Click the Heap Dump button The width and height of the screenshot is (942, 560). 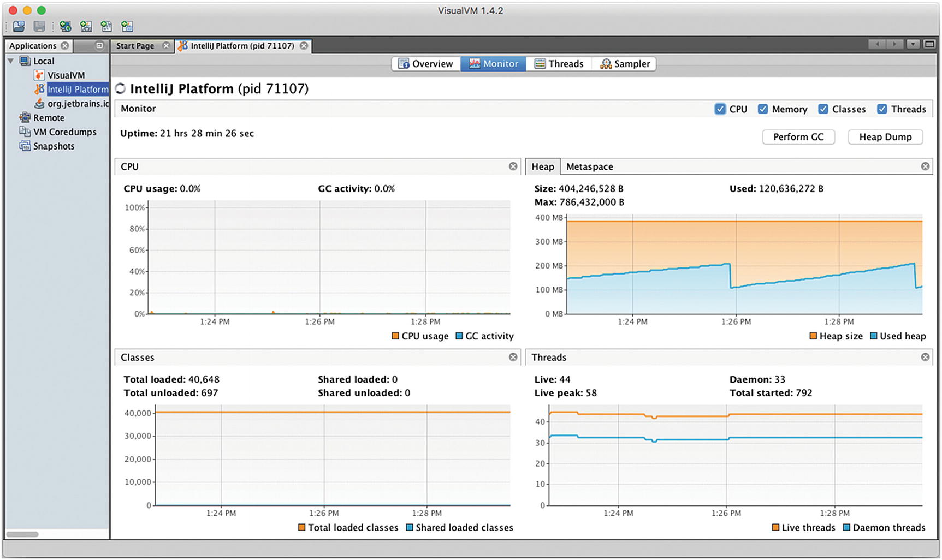885,137
